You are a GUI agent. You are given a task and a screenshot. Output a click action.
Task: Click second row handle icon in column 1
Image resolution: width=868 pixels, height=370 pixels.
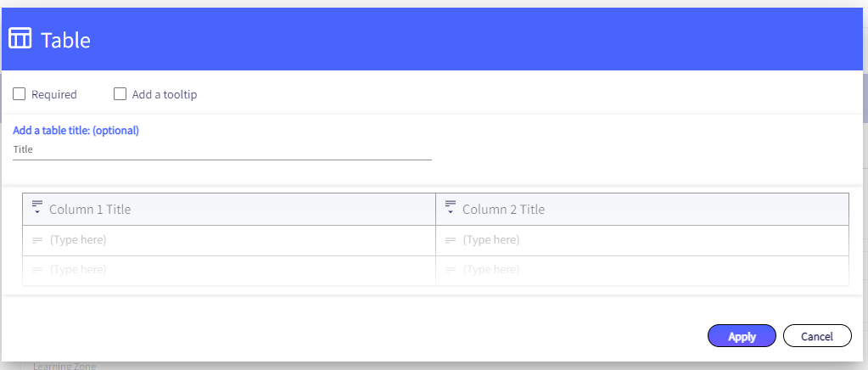point(37,270)
